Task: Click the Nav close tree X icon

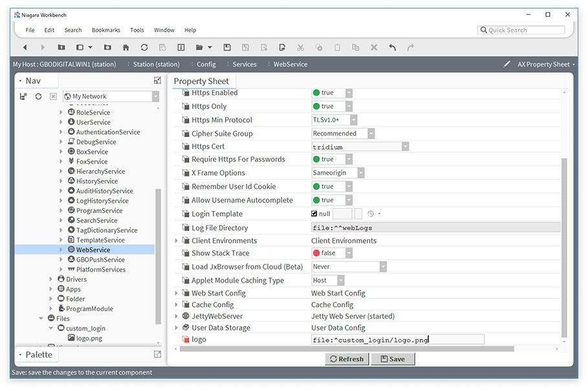Action: coord(53,96)
